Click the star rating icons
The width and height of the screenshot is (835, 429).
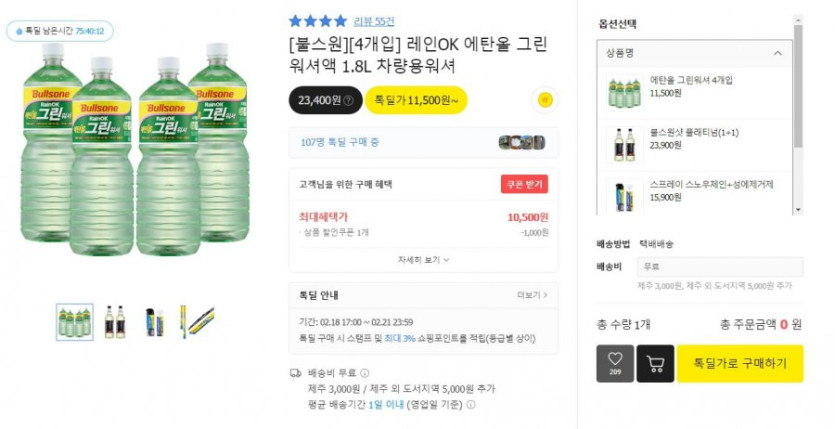point(317,21)
